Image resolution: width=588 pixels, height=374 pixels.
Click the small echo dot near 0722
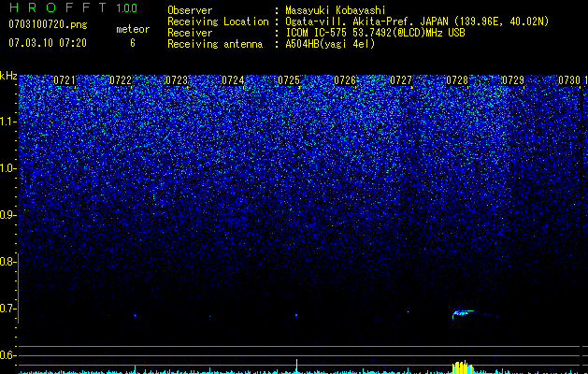135,315
